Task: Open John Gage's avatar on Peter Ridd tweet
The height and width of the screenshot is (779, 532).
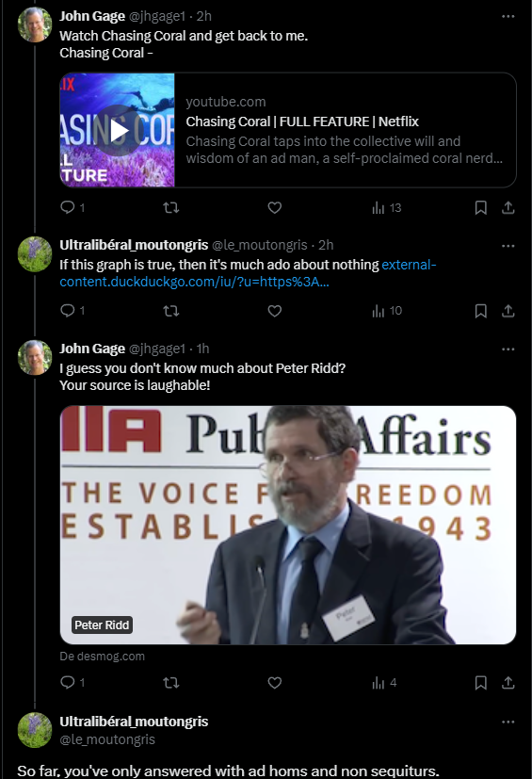Action: pyautogui.click(x=35, y=357)
